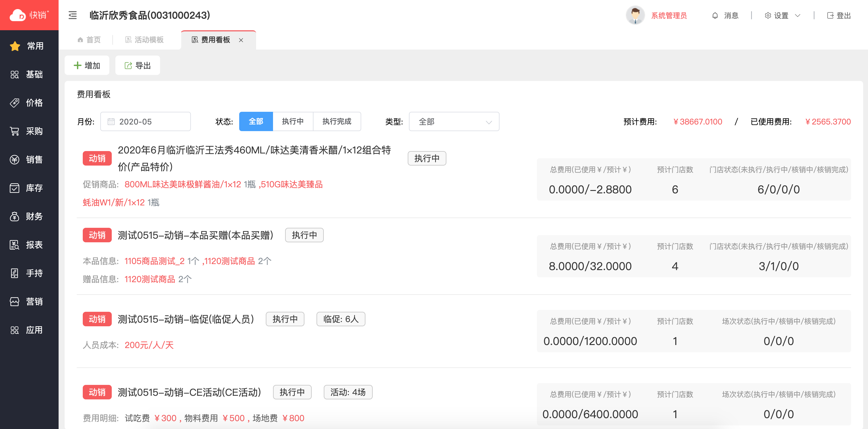Switch to the 活动模板 tab
Viewport: 868px width, 429px height.
tap(145, 40)
